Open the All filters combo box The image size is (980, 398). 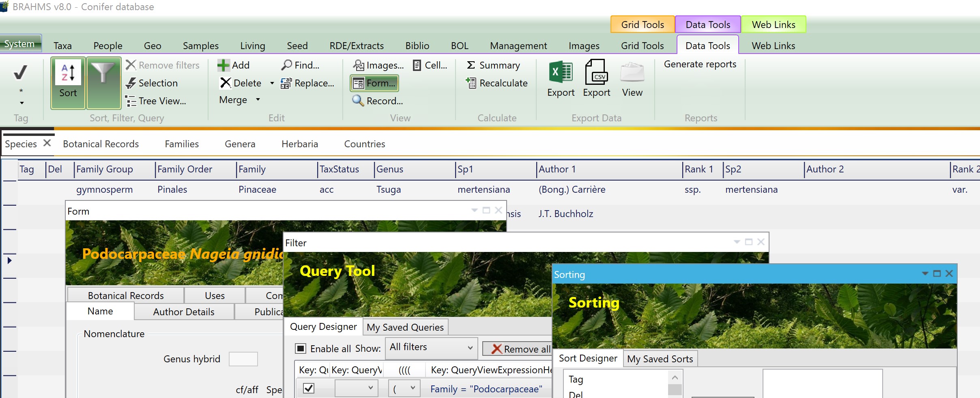coord(431,348)
